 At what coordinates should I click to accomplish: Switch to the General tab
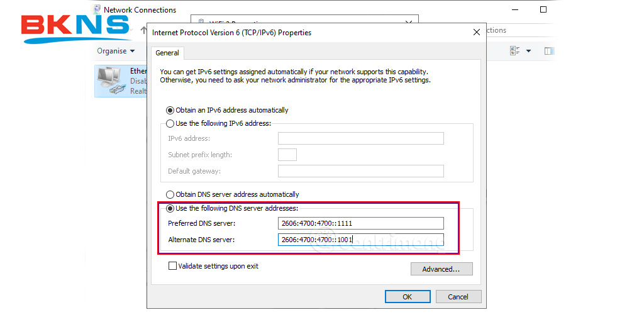pos(167,53)
